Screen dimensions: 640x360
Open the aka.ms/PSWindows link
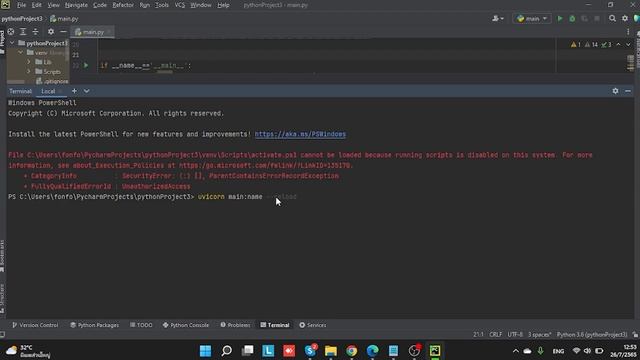[300, 134]
